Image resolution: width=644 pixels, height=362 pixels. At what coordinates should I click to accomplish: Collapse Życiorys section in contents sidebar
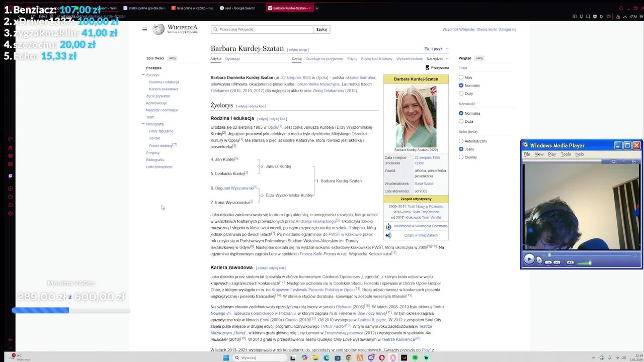coord(143,75)
